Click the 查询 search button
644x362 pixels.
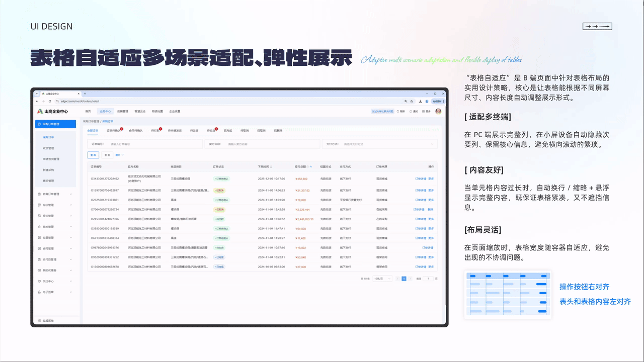click(93, 154)
